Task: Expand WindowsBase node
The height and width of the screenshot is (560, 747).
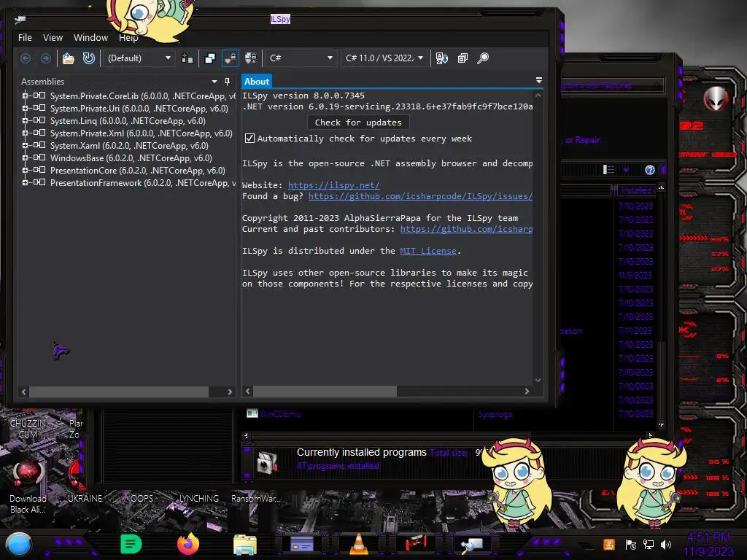Action: pyautogui.click(x=25, y=157)
